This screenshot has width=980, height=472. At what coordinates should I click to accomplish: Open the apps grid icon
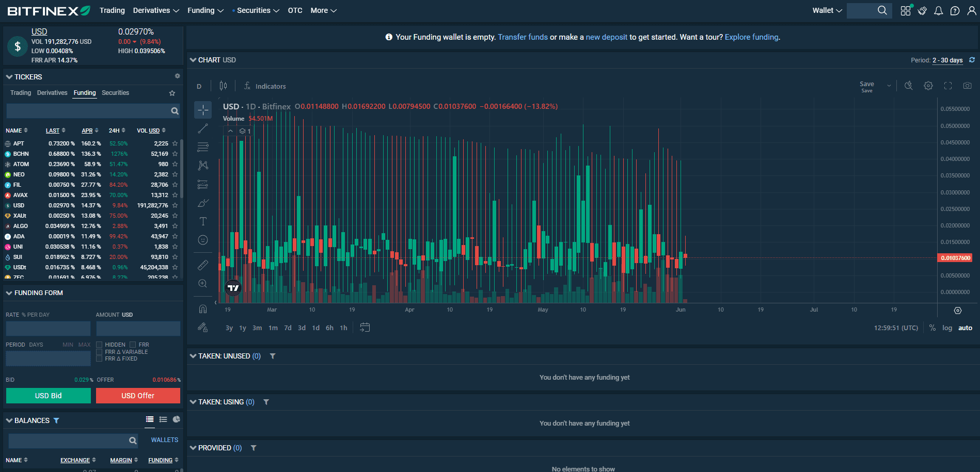click(x=906, y=11)
